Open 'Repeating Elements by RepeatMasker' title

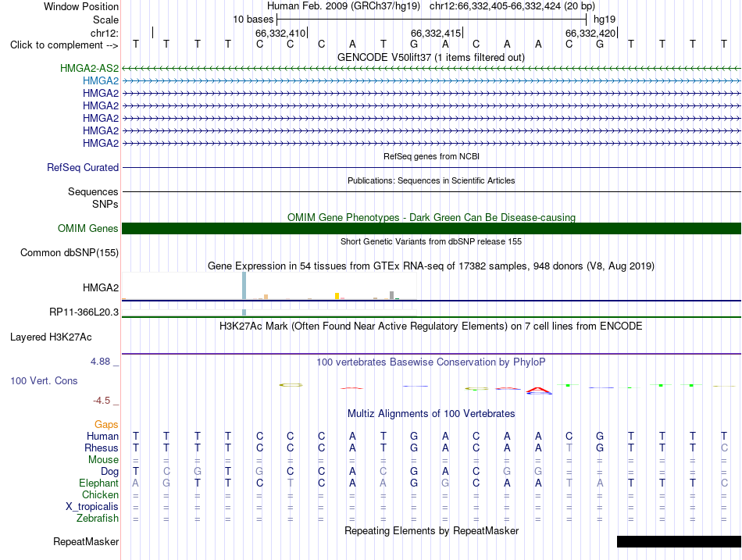pyautogui.click(x=431, y=530)
